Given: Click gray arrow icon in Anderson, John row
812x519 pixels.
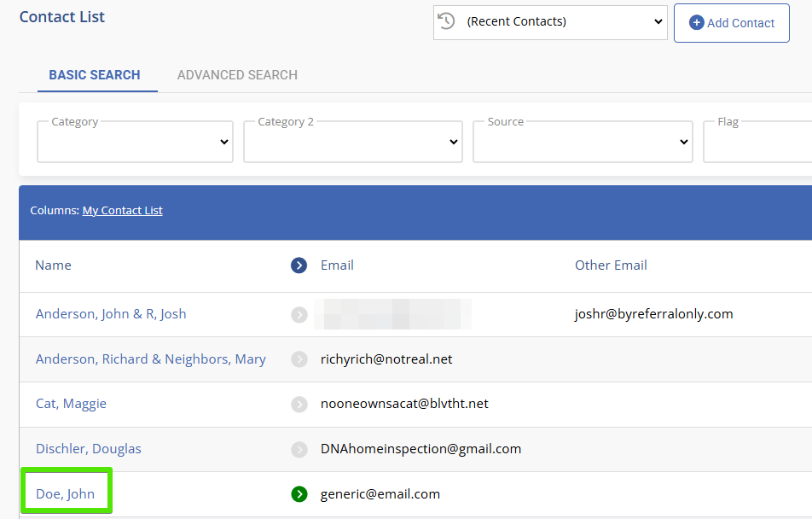Looking at the screenshot, I should coord(299,314).
